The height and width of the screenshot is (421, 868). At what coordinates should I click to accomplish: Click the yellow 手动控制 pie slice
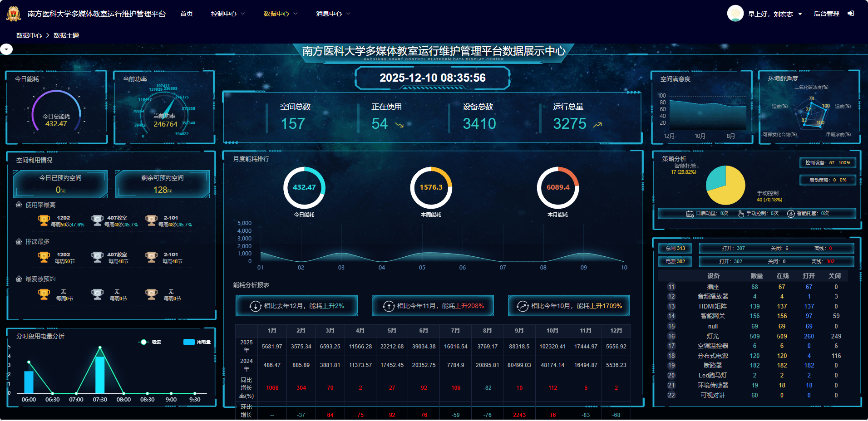[729, 191]
